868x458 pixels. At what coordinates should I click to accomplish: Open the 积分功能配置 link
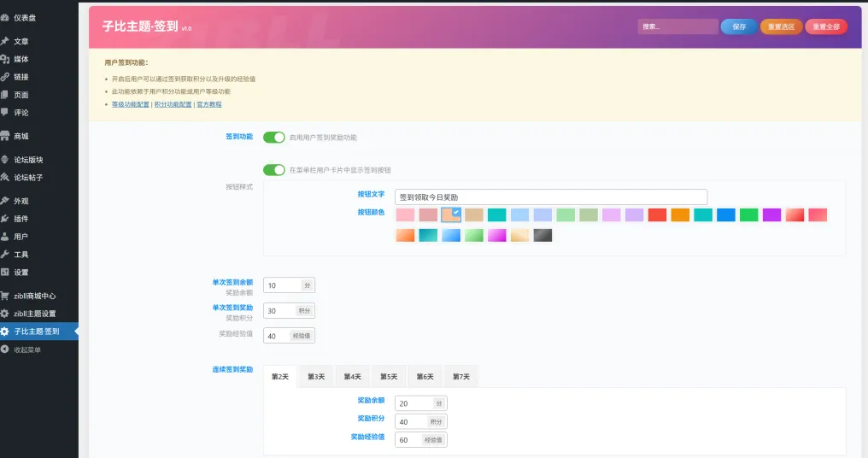(x=173, y=104)
